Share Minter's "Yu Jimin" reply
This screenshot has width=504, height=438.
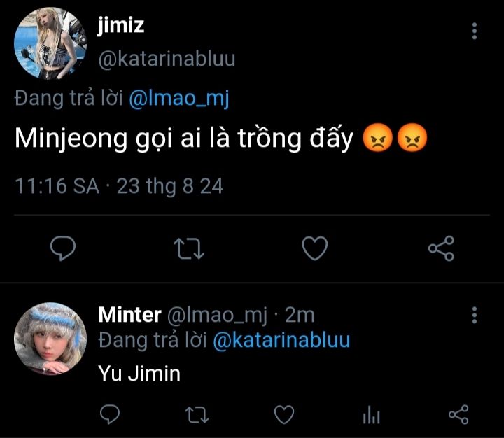point(458,415)
